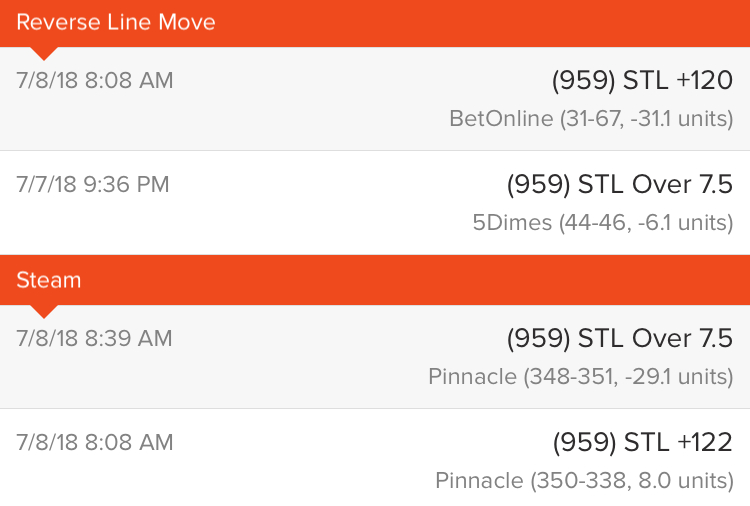This screenshot has height=506, width=750.
Task: Select the (959) STL Over 7.5 Pinnacle pick
Action: (619, 338)
